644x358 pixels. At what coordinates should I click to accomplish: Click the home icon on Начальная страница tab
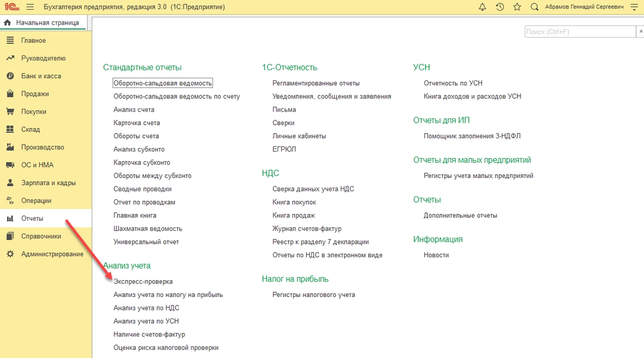click(8, 23)
